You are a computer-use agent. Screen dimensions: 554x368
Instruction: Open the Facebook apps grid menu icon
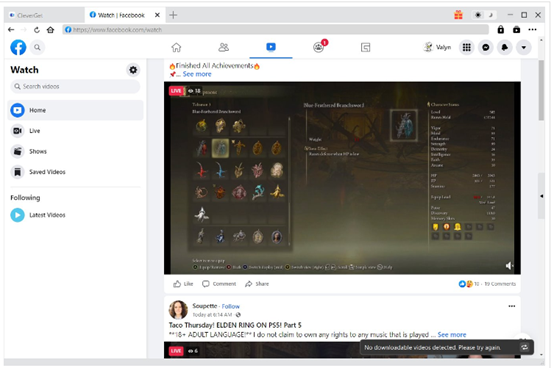(466, 47)
